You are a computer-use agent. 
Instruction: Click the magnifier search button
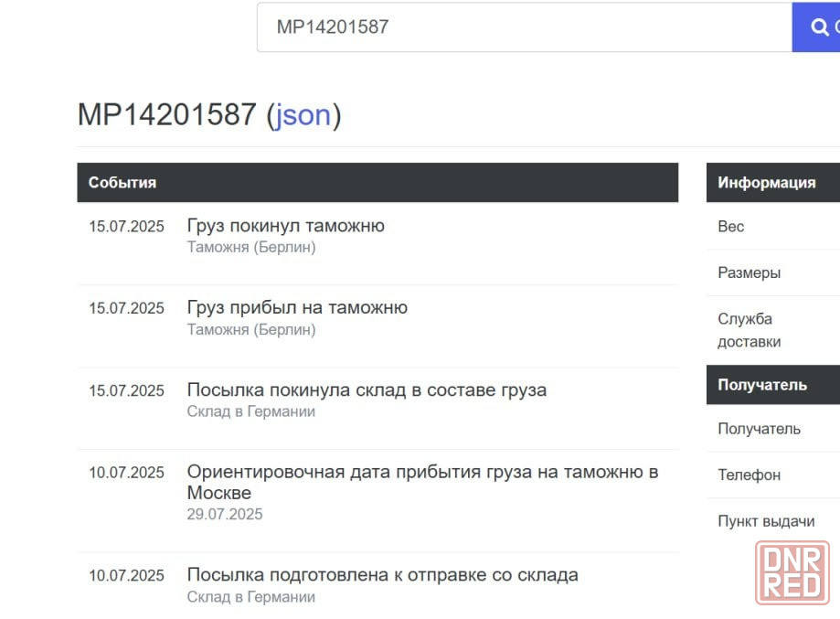pos(817,27)
